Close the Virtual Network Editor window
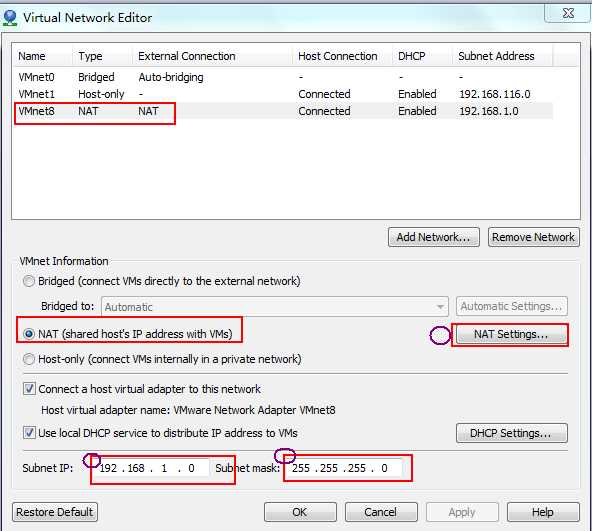 pos(567,13)
